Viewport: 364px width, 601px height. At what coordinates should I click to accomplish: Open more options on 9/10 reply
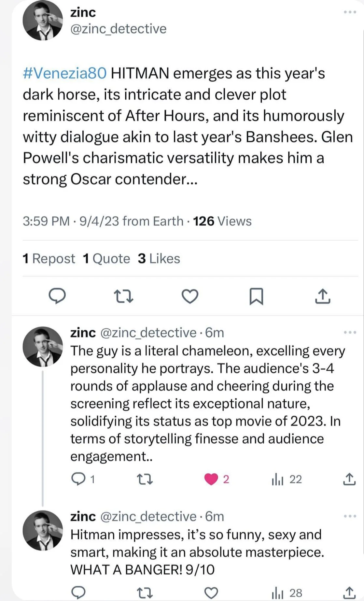point(350,516)
